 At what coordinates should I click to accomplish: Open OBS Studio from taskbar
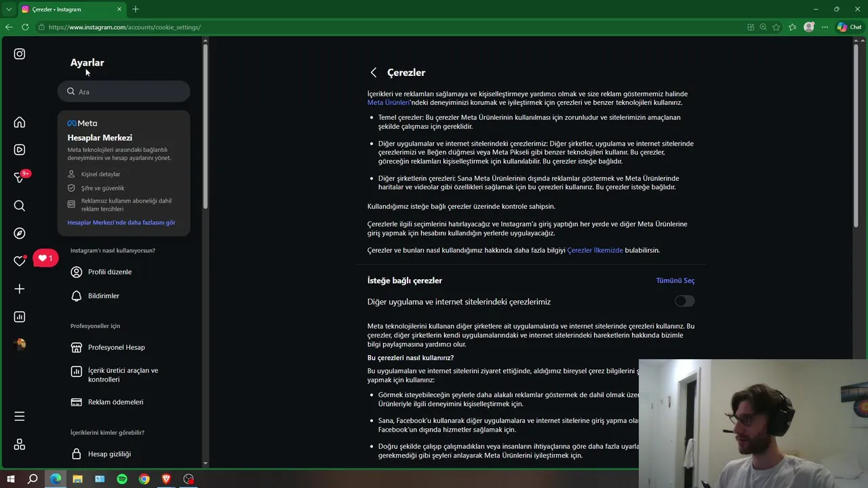pos(189,479)
